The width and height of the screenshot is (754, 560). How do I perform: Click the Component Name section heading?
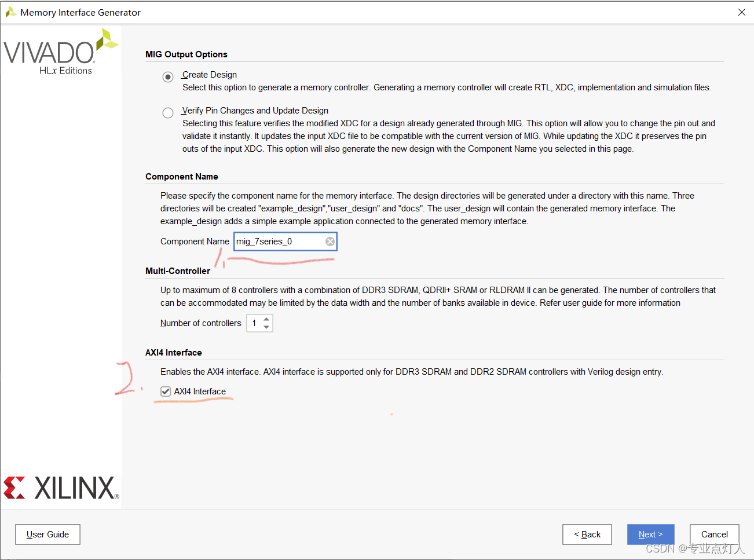click(x=182, y=177)
